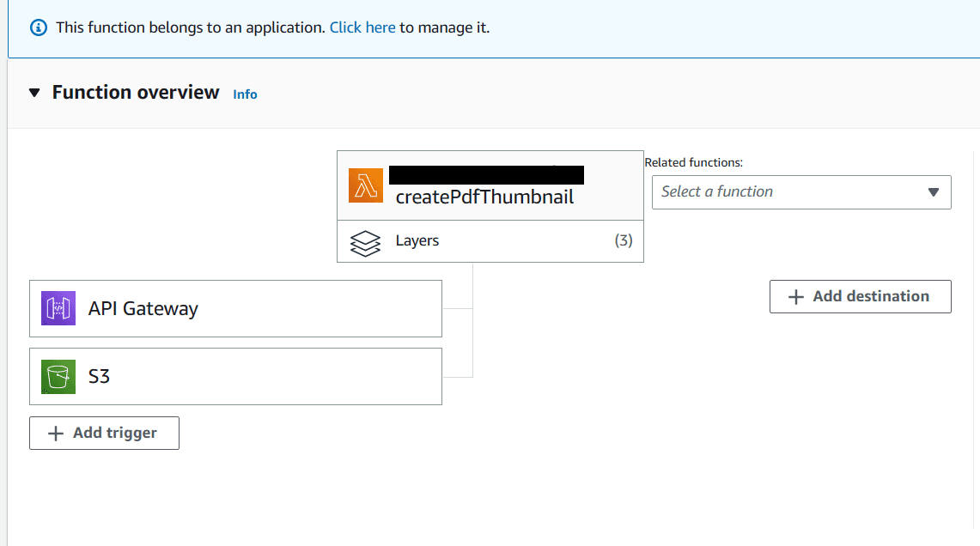Click the Layers stack icon

tap(366, 242)
